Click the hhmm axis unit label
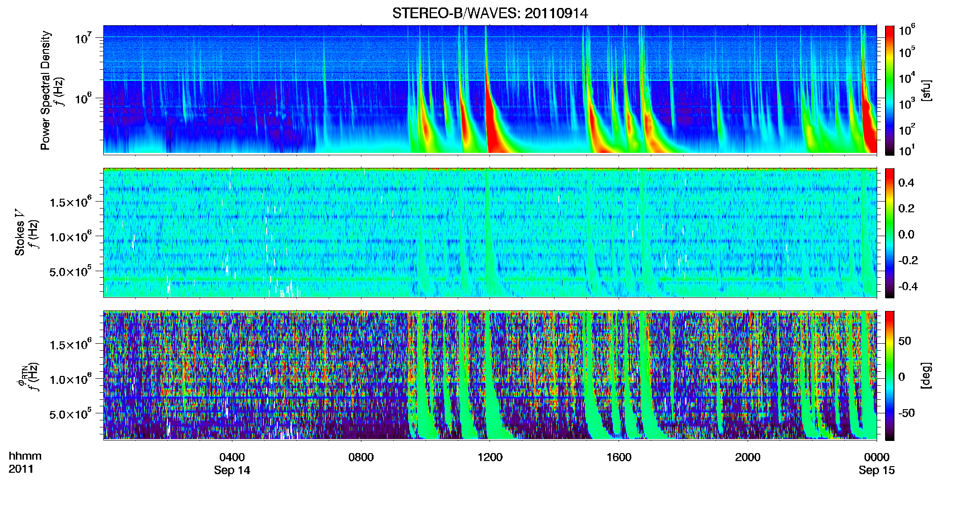 tap(25, 456)
